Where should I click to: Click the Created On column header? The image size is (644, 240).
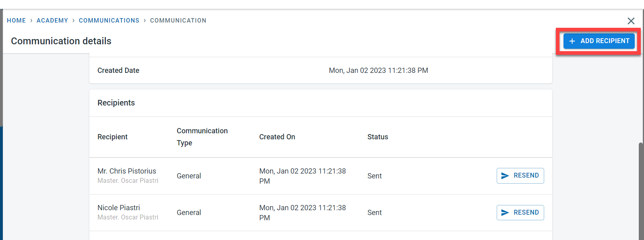click(x=277, y=137)
